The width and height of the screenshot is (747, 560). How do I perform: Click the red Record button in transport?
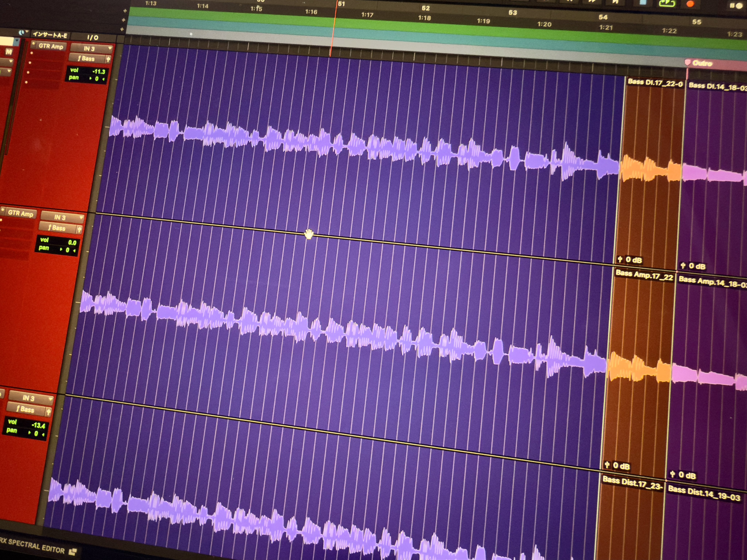pyautogui.click(x=690, y=4)
